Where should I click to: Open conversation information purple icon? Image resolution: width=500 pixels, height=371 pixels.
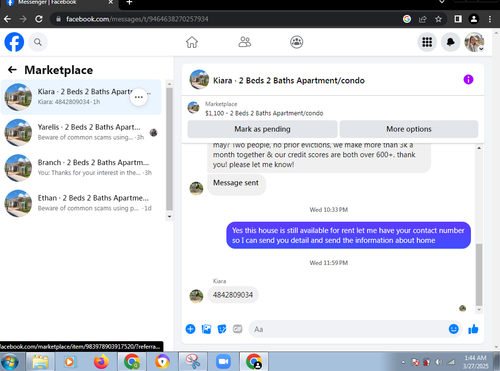coord(468,80)
